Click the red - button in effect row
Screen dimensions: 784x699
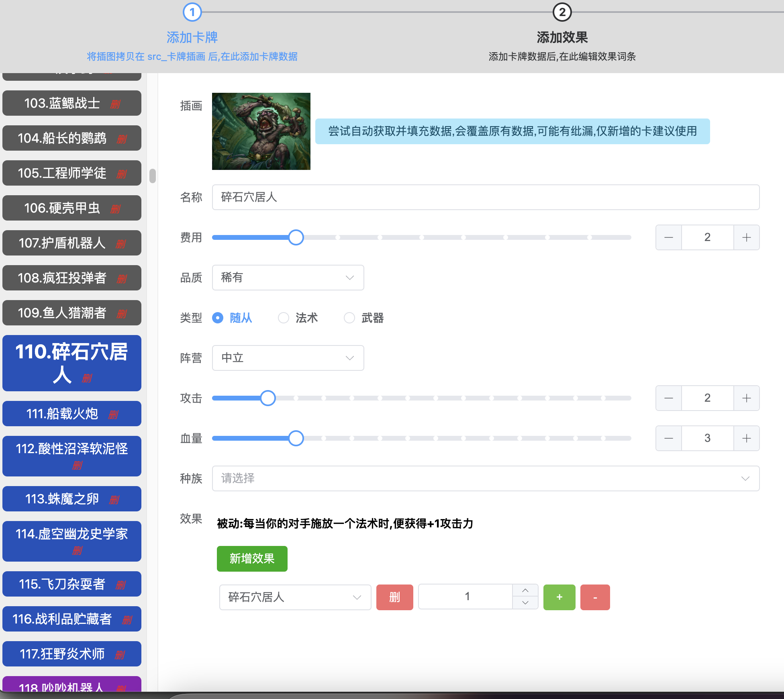[595, 597]
